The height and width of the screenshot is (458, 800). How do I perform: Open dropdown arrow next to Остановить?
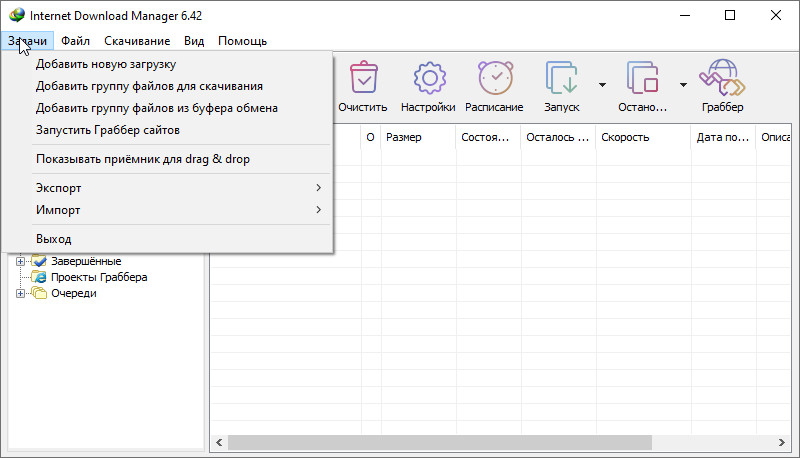tap(683, 85)
